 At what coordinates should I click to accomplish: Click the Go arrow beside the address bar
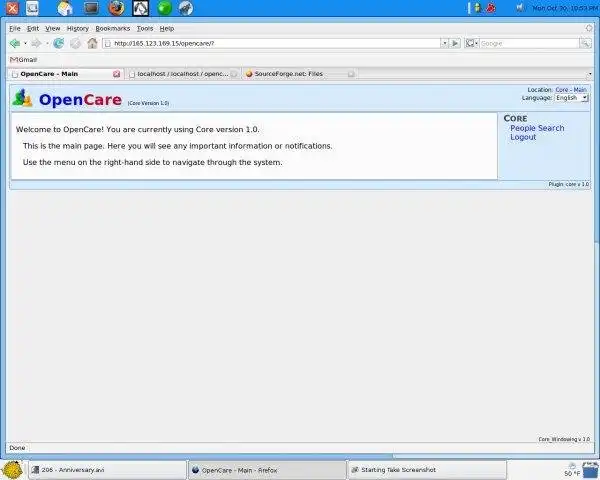point(455,43)
